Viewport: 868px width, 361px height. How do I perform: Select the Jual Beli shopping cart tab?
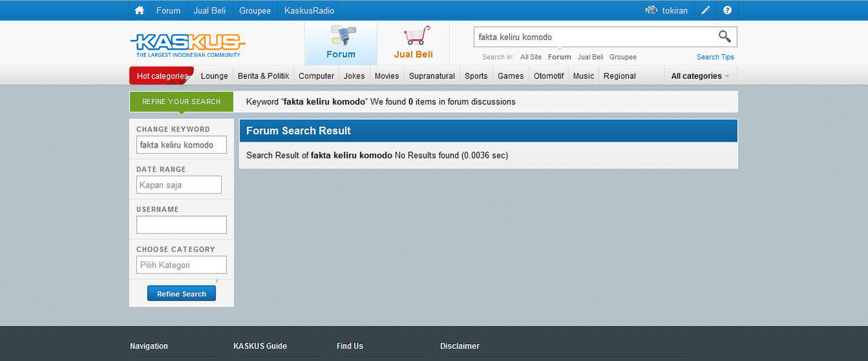click(x=414, y=43)
